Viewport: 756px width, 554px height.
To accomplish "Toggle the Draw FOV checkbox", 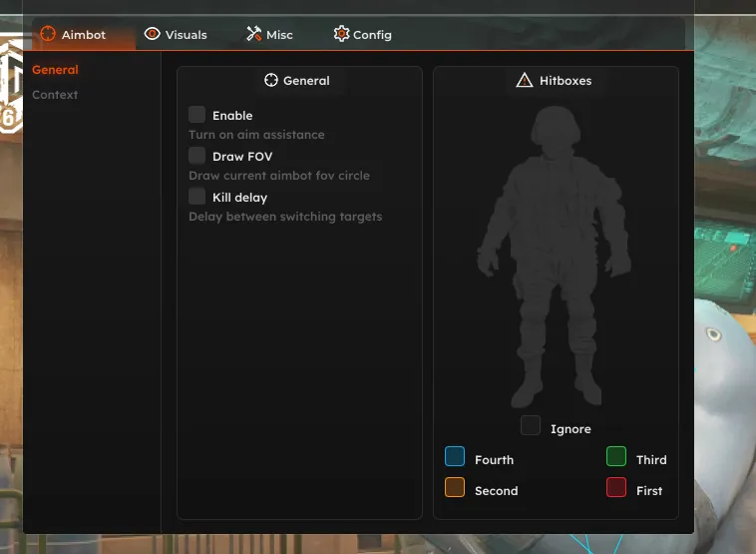I will coord(196,156).
